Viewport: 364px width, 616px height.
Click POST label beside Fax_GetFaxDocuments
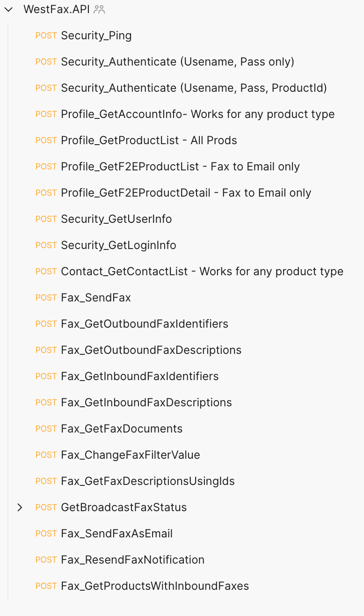click(x=46, y=429)
